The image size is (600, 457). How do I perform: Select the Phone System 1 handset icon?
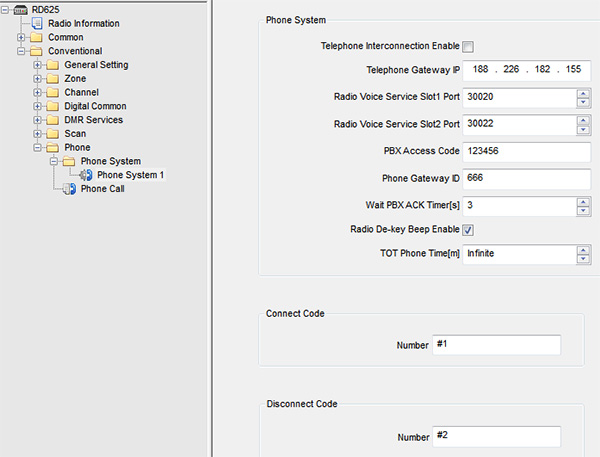(86, 175)
